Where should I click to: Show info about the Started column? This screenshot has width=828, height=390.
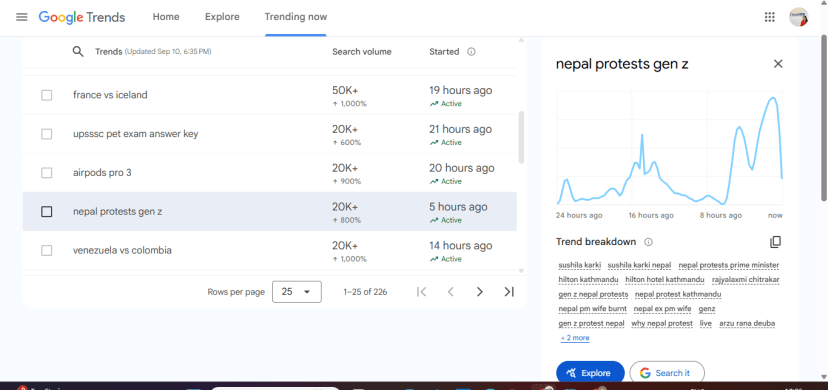(x=472, y=52)
